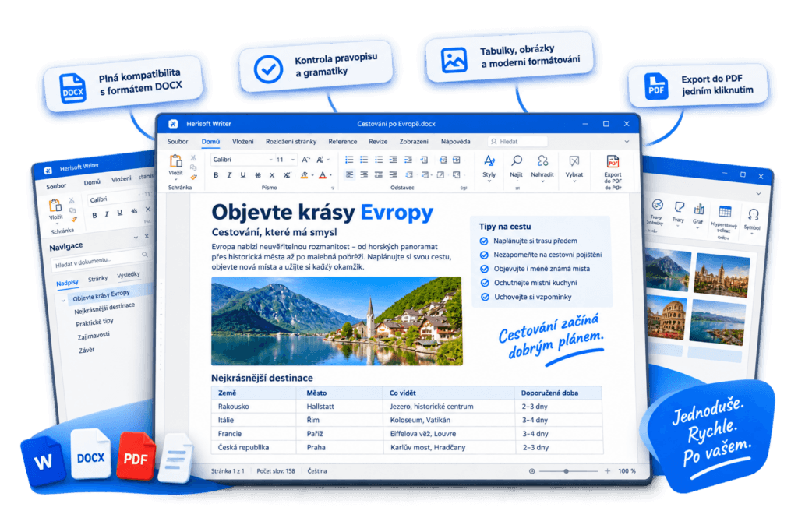Click the Format Painter brush in main ribbon
The height and width of the screenshot is (532, 798).
tap(193, 177)
